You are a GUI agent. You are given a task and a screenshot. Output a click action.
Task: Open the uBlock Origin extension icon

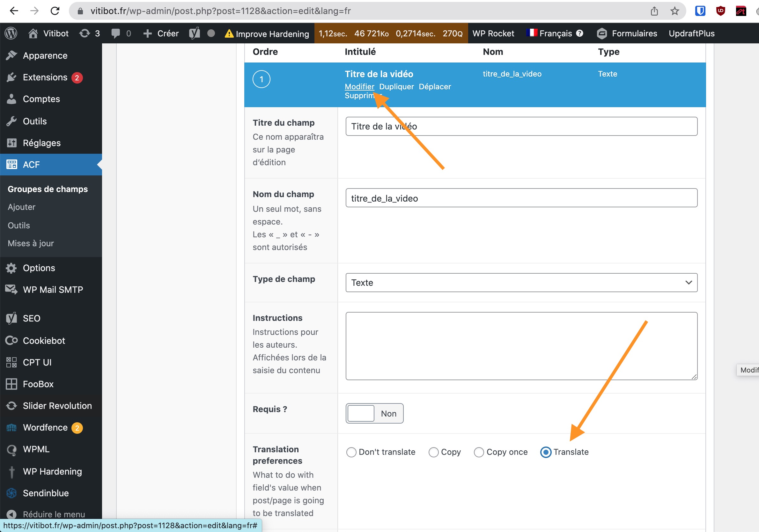[721, 11]
